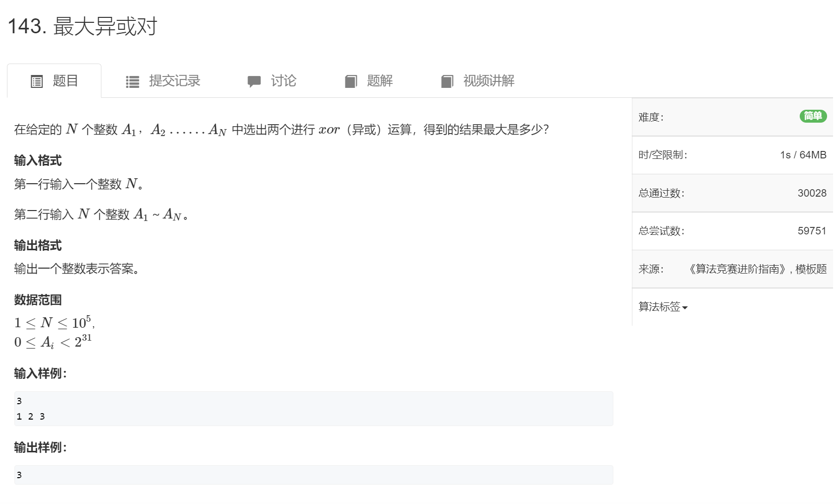838x504 pixels.
Task: Click the 题目 tab document icon
Action: pyautogui.click(x=37, y=81)
